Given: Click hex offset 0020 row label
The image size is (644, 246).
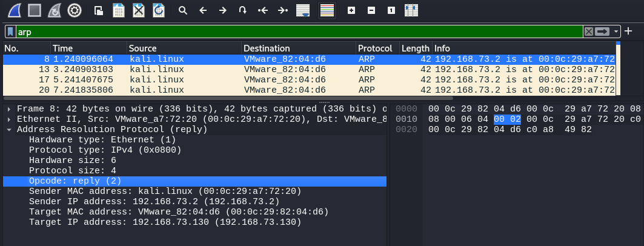Looking at the screenshot, I should pos(407,130).
